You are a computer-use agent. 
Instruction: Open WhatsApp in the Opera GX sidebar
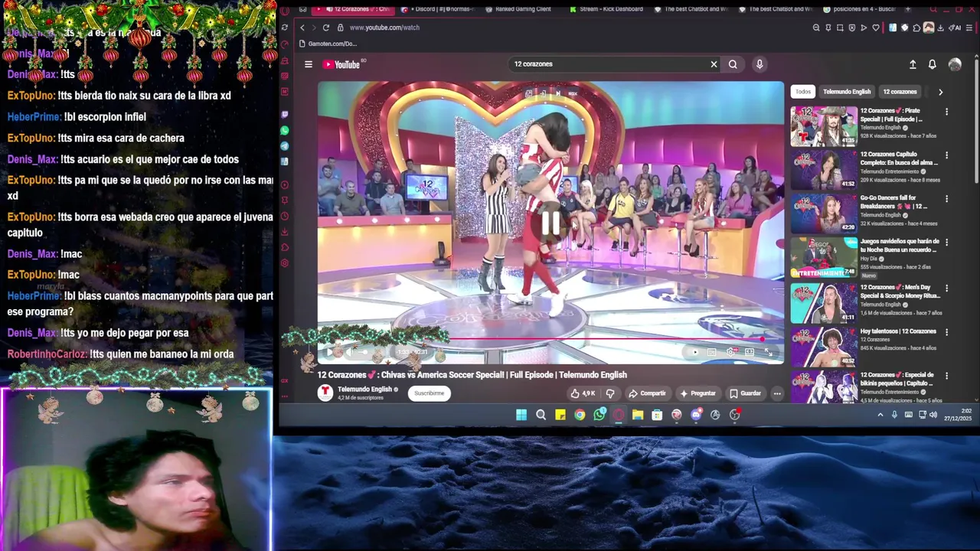pos(285,131)
